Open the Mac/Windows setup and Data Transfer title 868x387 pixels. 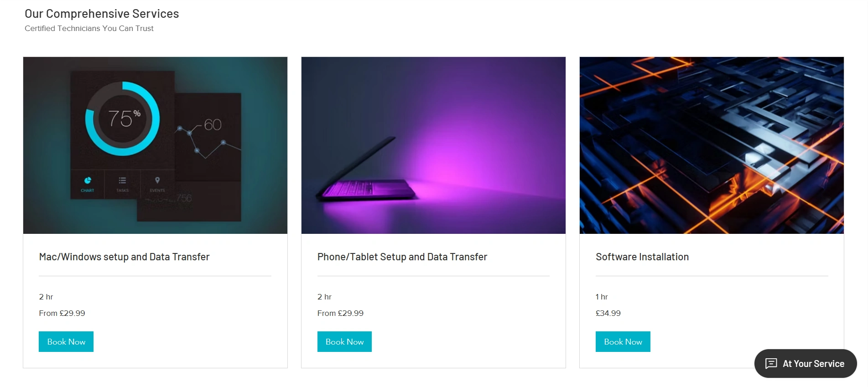click(x=124, y=257)
